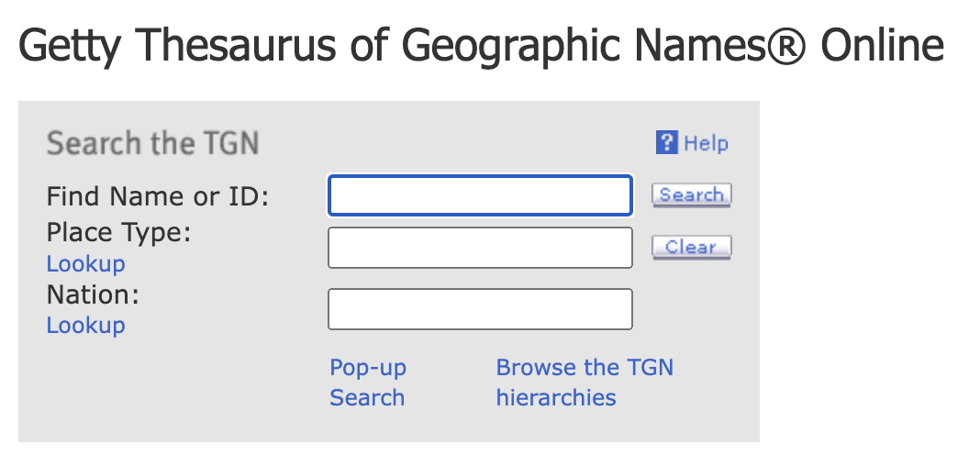
Task: Open Lookup link under Nation
Action: [85, 326]
